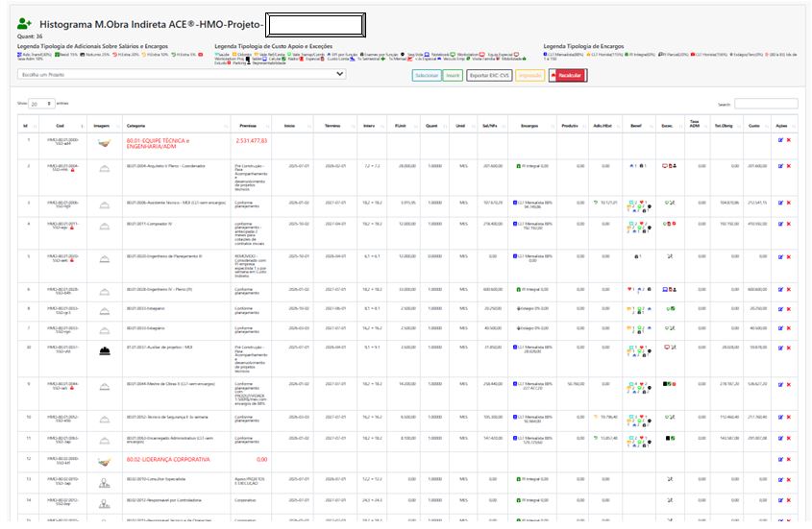Click the red Recalcular button
This screenshot has height=529, width=812.
[567, 75]
